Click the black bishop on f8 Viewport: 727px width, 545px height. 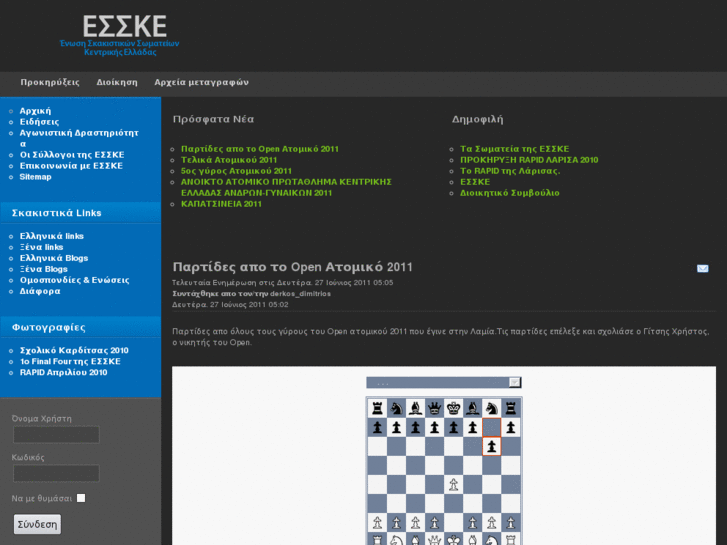pyautogui.click(x=472, y=408)
